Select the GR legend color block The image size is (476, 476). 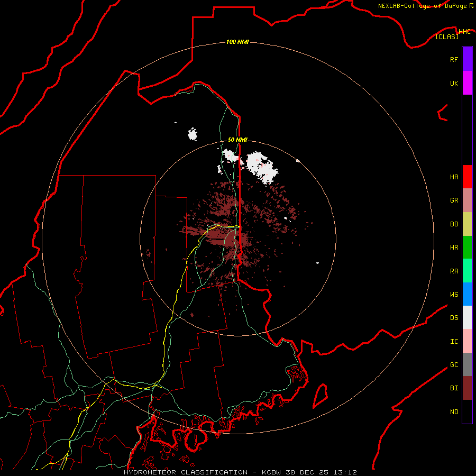point(467,200)
